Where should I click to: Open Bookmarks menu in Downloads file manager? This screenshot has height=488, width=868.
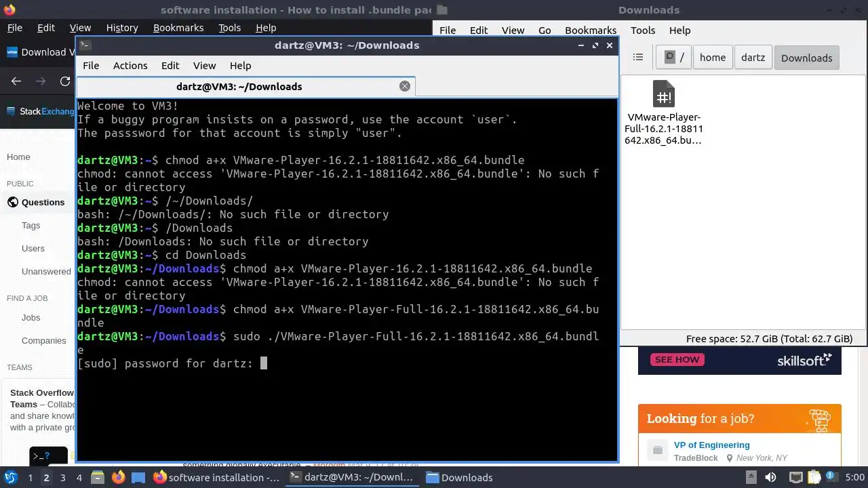coord(591,30)
